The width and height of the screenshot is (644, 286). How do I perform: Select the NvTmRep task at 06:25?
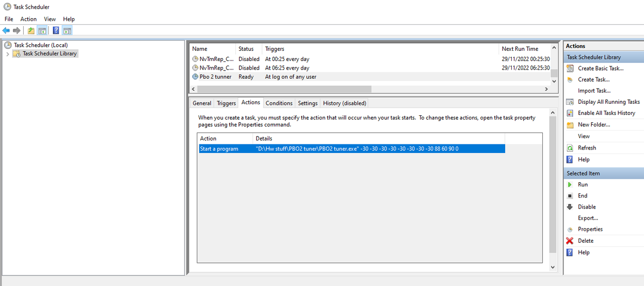(x=371, y=68)
